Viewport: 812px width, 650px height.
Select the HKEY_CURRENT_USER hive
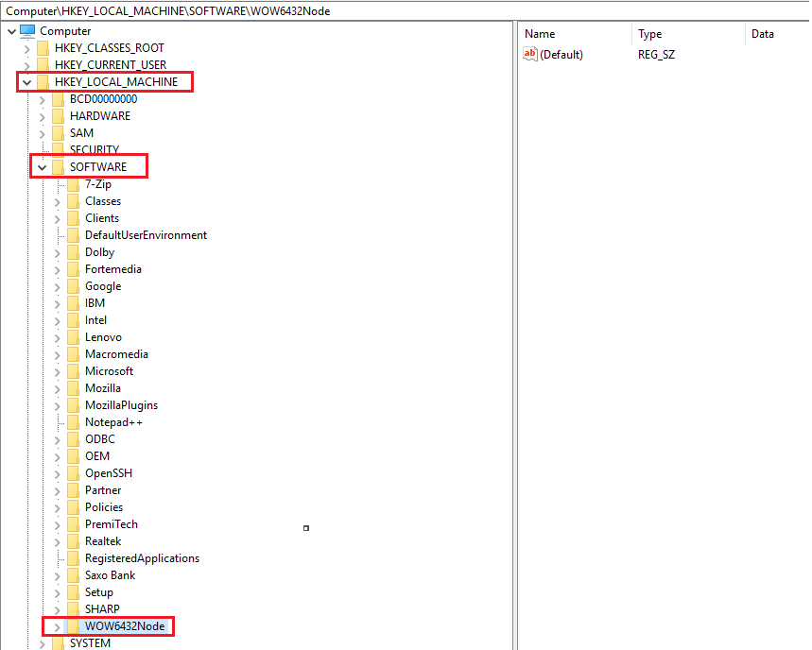tap(110, 65)
